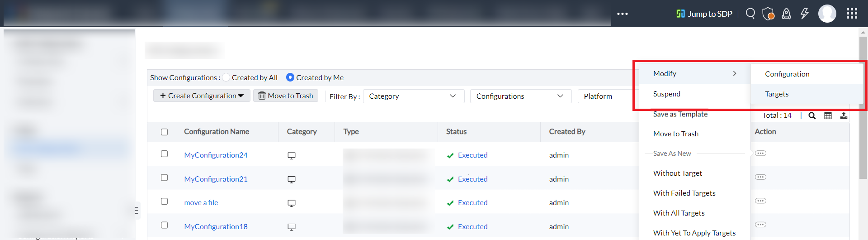Image resolution: width=868 pixels, height=240 pixels.
Task: Open the apps grid launcher
Action: [852, 14]
